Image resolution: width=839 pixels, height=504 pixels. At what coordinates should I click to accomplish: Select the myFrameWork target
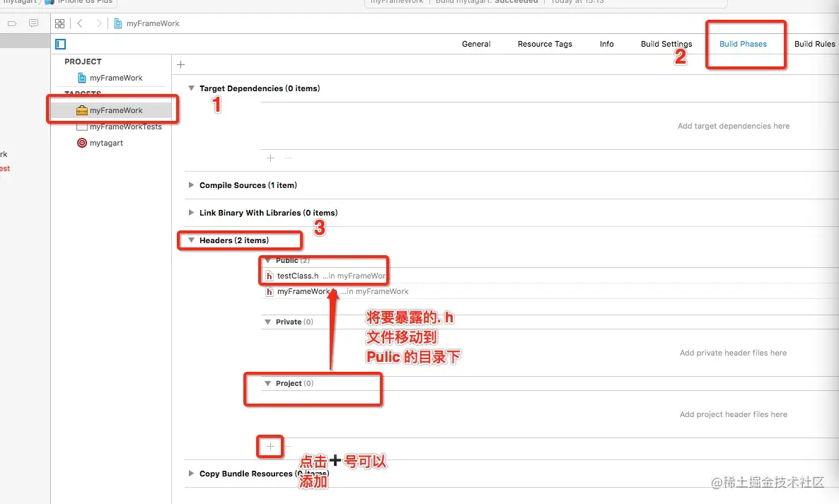point(111,110)
